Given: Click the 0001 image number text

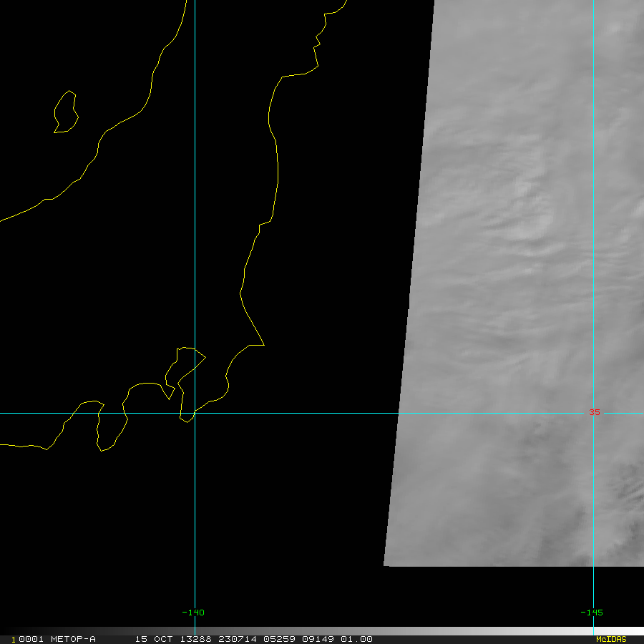Looking at the screenshot, I should [x=31, y=639].
